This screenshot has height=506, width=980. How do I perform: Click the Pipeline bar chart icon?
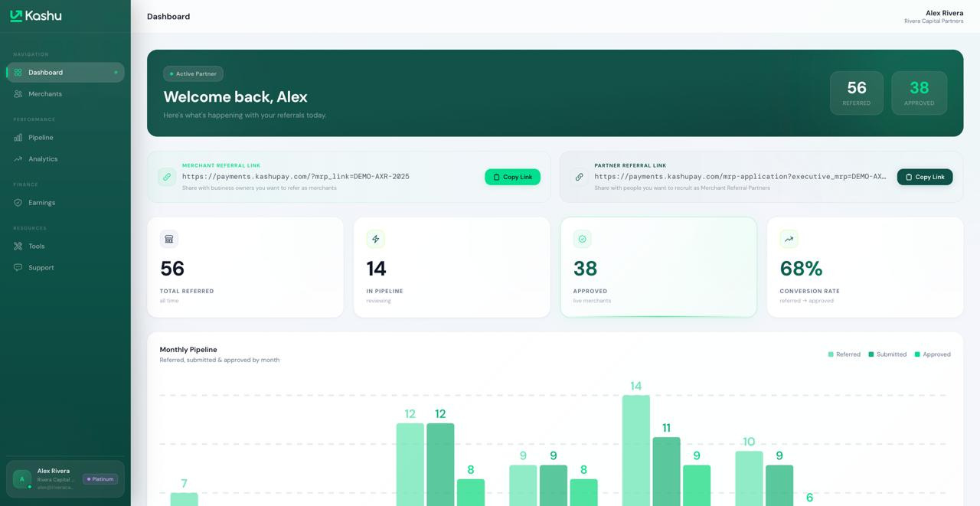(x=18, y=138)
